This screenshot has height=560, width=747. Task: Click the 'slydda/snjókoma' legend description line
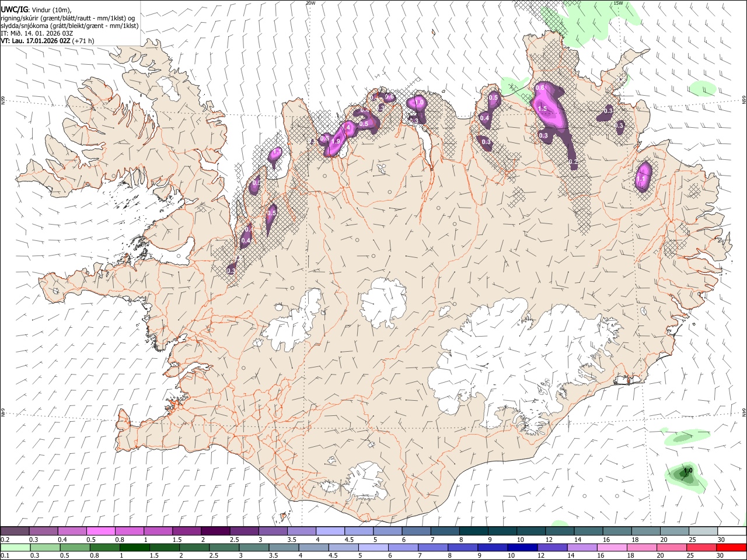tap(69, 26)
